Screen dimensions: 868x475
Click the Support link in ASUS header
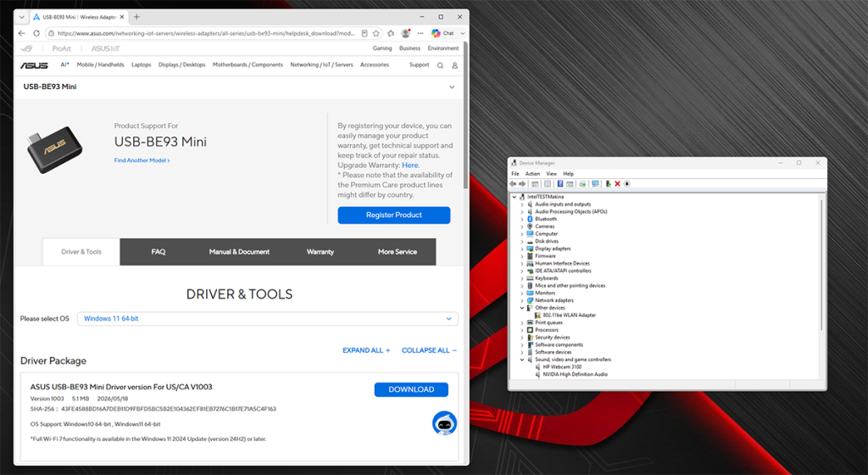coord(419,64)
